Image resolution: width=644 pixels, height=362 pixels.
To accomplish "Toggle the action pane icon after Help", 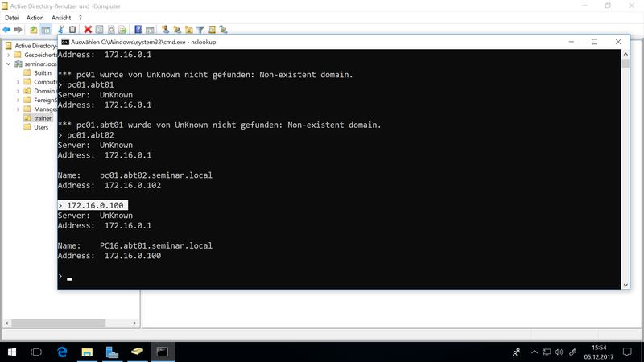I will point(150,30).
